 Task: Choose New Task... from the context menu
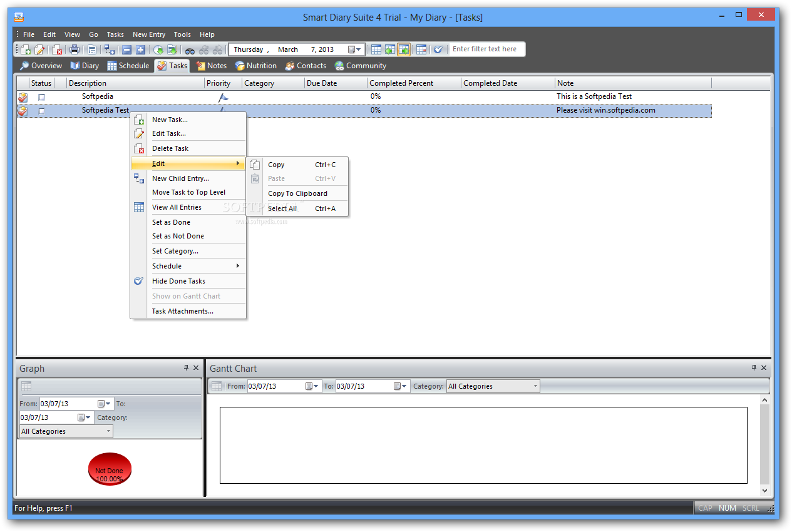tap(188, 120)
